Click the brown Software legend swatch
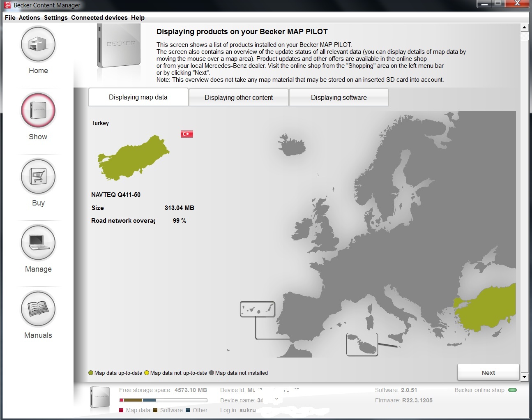 (155, 410)
